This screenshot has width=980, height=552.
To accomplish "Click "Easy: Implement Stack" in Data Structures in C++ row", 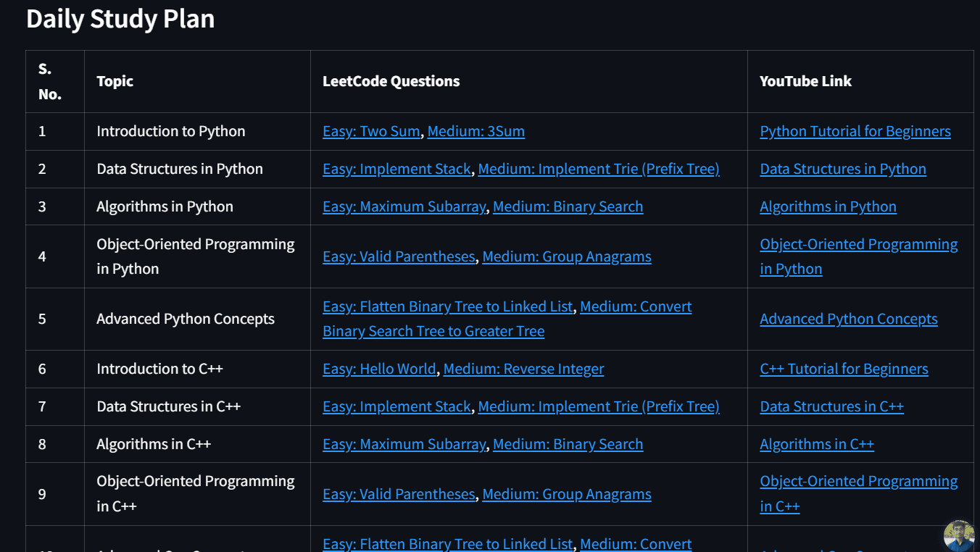I will tap(396, 406).
